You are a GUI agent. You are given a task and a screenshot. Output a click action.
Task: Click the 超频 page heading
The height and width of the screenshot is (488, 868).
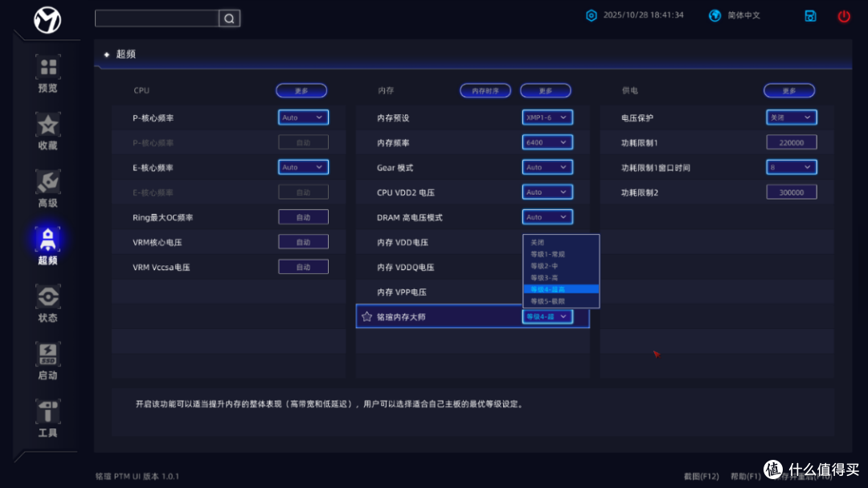pyautogui.click(x=125, y=55)
